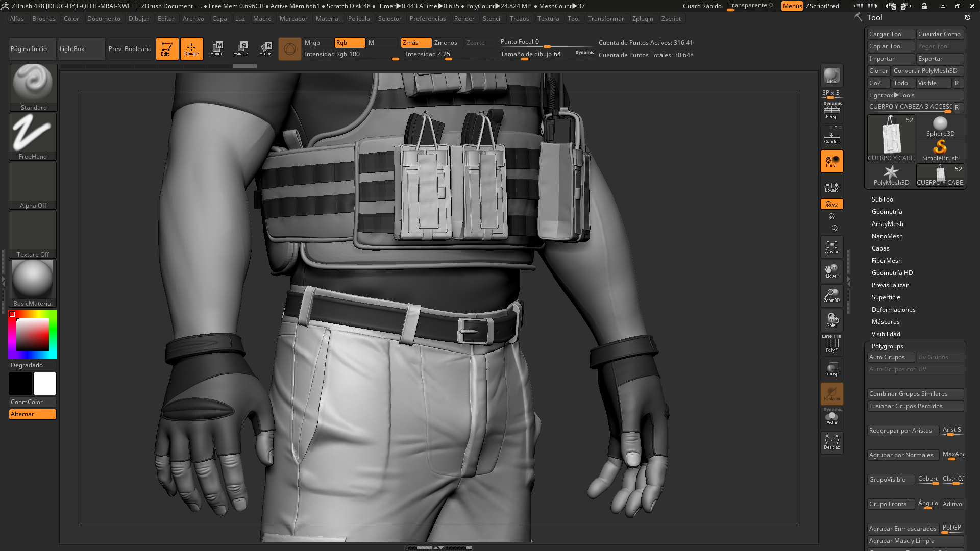The width and height of the screenshot is (980, 551).
Task: Open the Preferencias menu
Action: (428, 18)
